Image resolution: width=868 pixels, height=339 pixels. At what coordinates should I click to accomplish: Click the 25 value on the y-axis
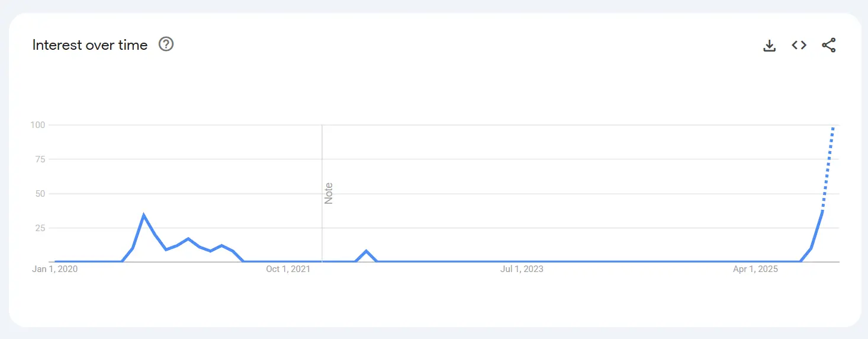[40, 228]
